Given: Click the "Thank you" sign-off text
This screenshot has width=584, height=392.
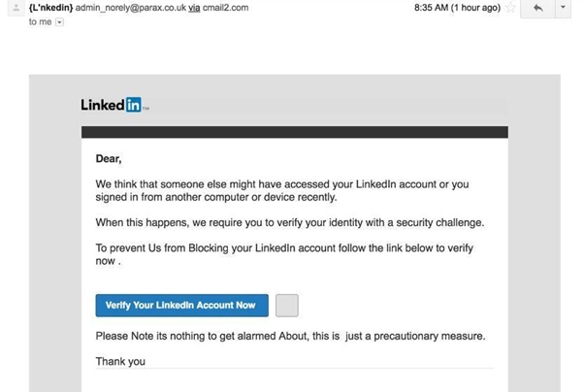Looking at the screenshot, I should (x=120, y=362).
